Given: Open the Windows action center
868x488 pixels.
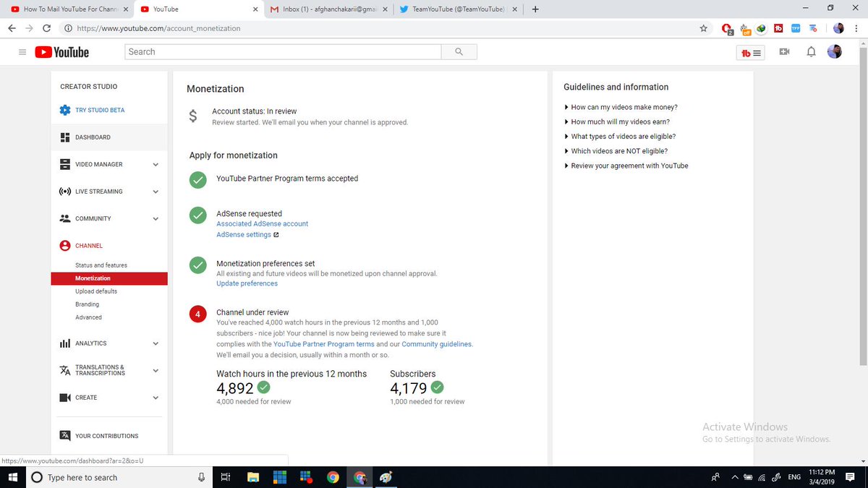Looking at the screenshot, I should [850, 477].
